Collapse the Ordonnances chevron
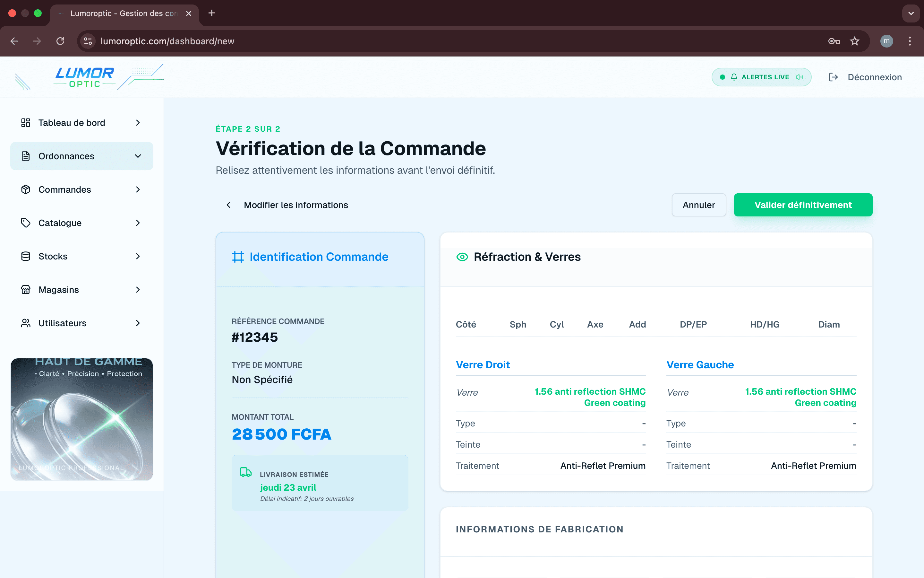 138,156
